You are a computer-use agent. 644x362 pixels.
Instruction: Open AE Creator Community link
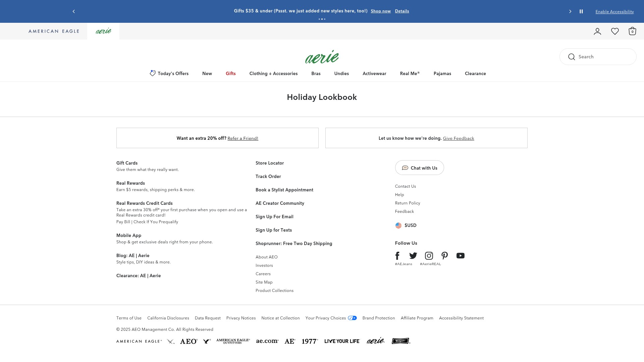[x=280, y=203]
